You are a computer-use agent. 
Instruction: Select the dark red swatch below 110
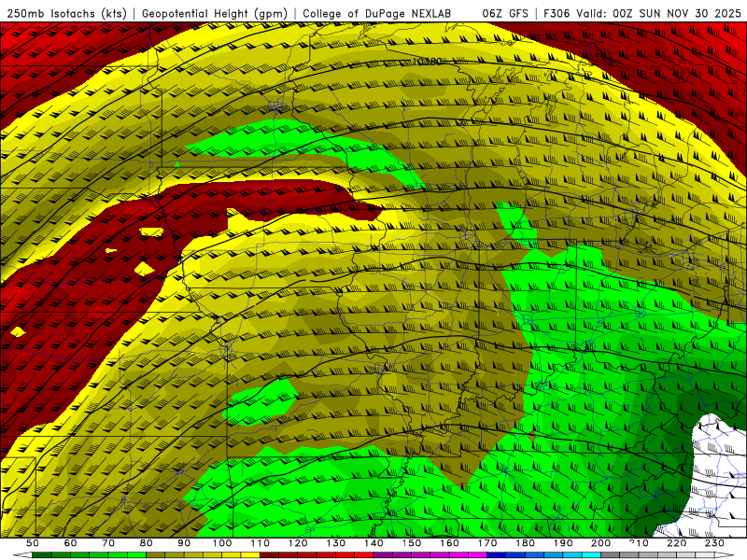(x=270, y=555)
